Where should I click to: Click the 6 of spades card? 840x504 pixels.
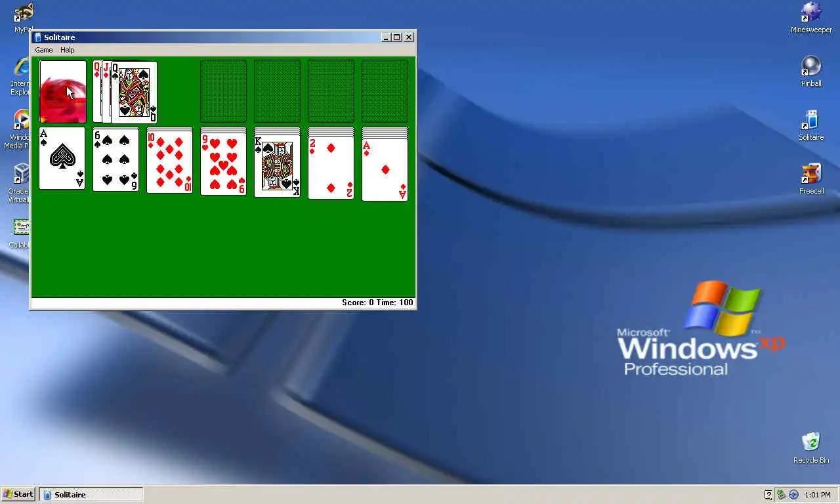[116, 159]
